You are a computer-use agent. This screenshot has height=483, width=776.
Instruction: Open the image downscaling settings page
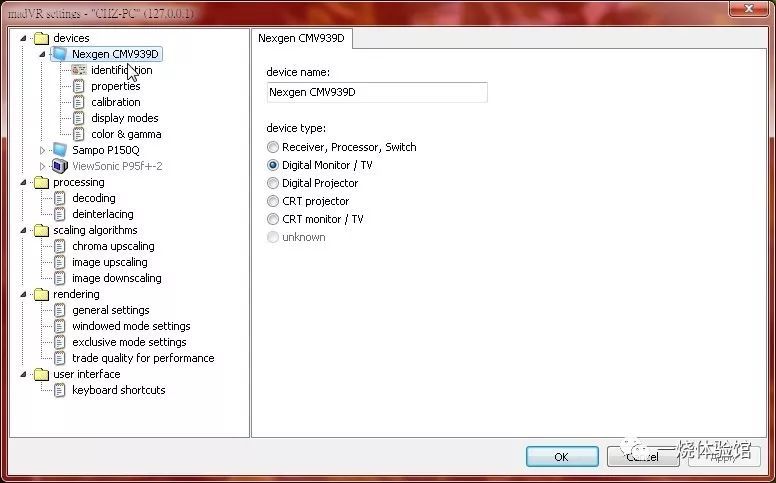click(x=117, y=278)
